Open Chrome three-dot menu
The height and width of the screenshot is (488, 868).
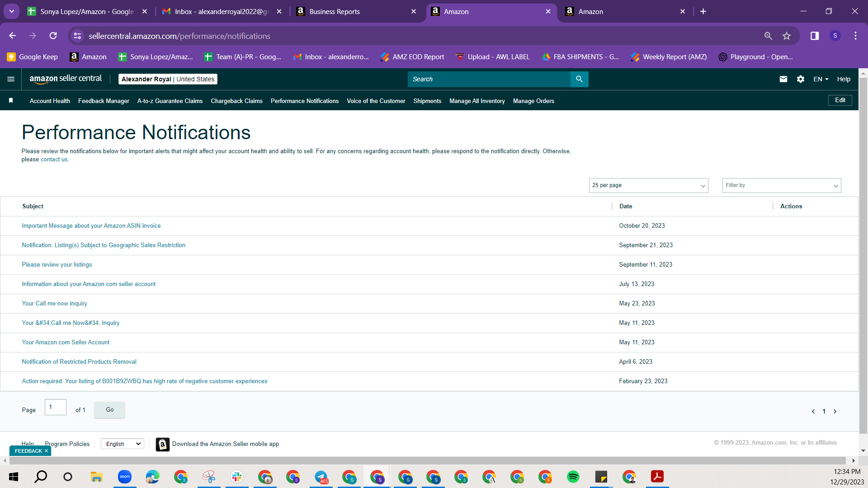coord(855,36)
